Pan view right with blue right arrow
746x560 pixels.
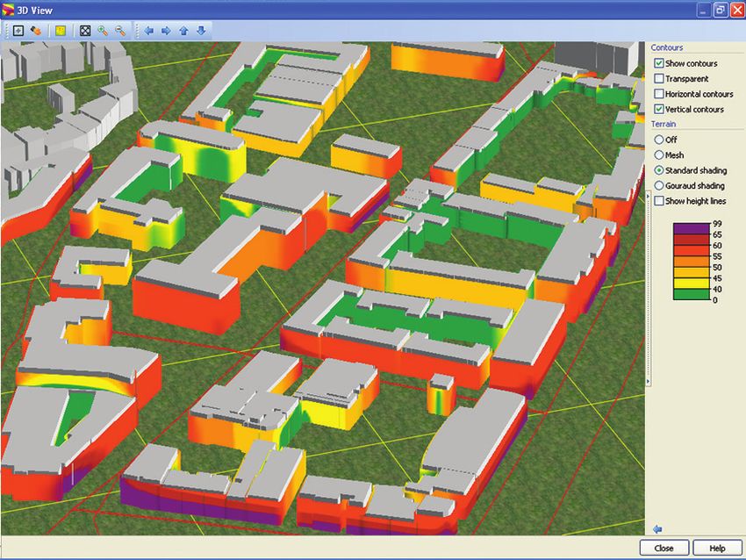(x=166, y=31)
